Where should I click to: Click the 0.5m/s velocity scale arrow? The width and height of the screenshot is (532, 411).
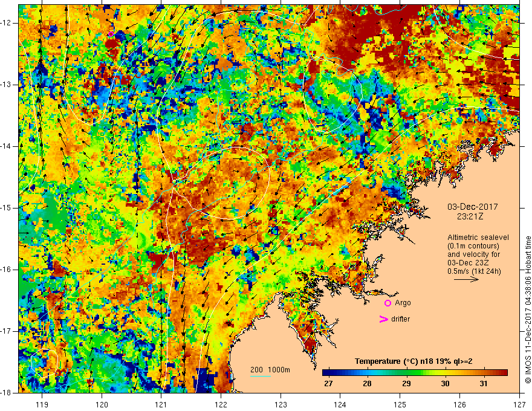(466, 279)
